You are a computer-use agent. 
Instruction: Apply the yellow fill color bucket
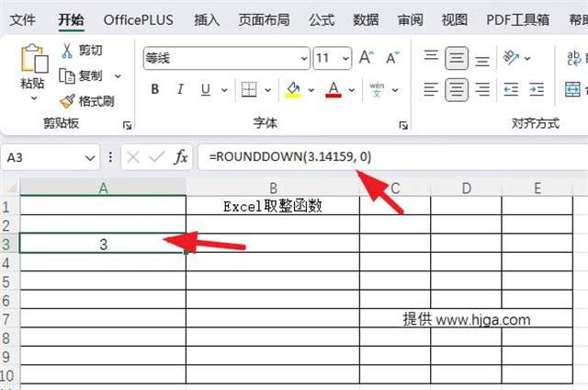[x=293, y=89]
